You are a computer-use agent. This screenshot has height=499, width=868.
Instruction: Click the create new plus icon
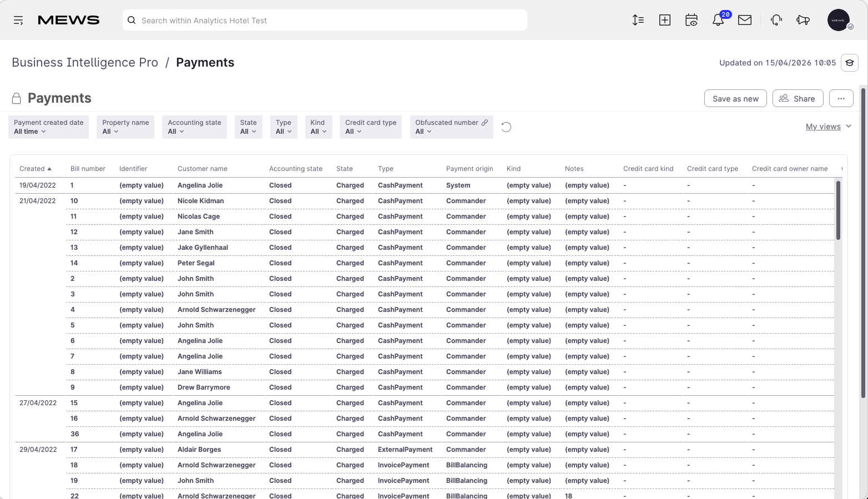pos(665,21)
